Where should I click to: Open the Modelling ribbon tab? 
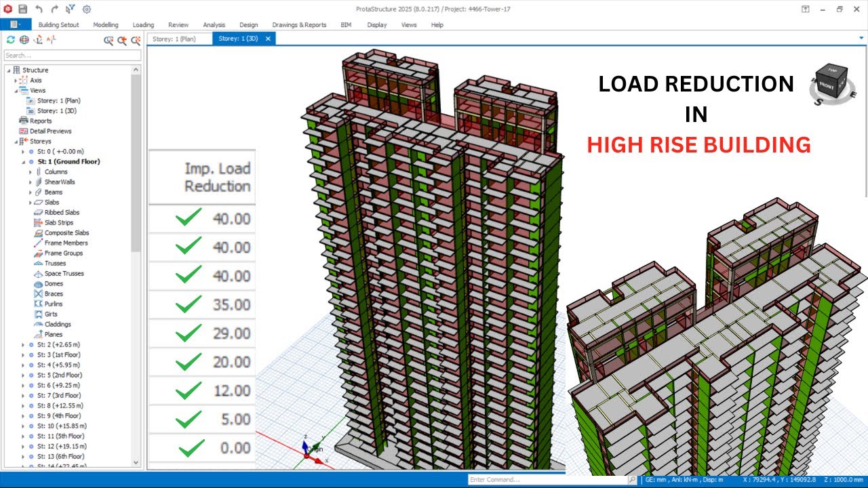(106, 24)
